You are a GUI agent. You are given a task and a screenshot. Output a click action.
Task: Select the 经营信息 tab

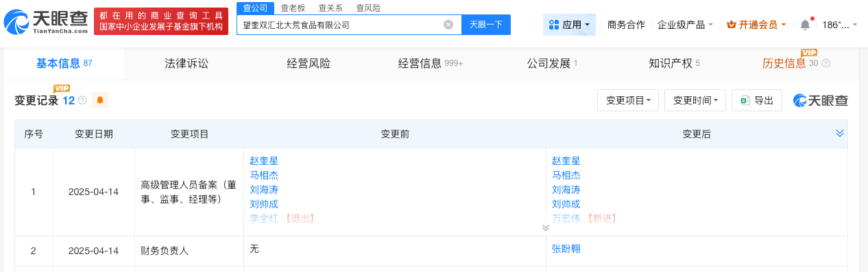(x=431, y=63)
